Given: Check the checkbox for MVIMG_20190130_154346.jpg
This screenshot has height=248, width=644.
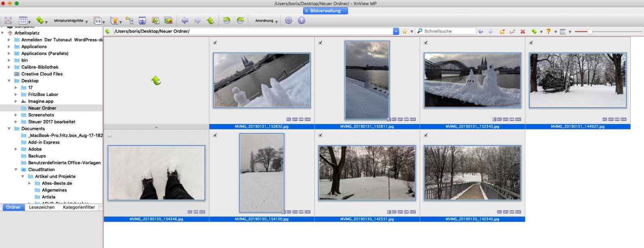Looking at the screenshot, I should click(x=109, y=135).
